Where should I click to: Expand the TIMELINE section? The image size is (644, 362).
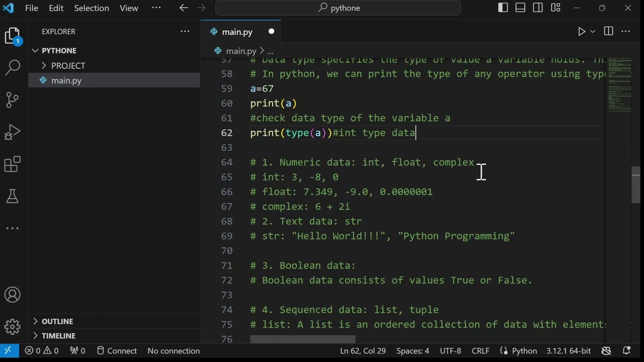(58, 336)
